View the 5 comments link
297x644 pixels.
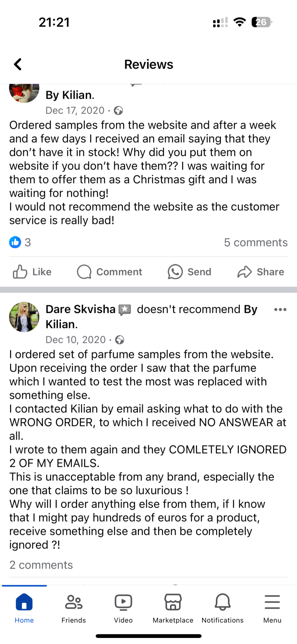point(255,242)
